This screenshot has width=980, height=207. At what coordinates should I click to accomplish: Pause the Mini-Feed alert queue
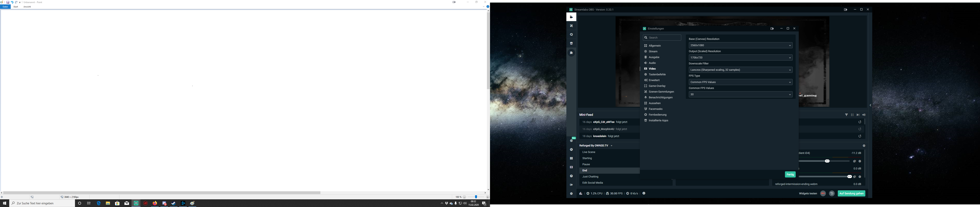(852, 115)
